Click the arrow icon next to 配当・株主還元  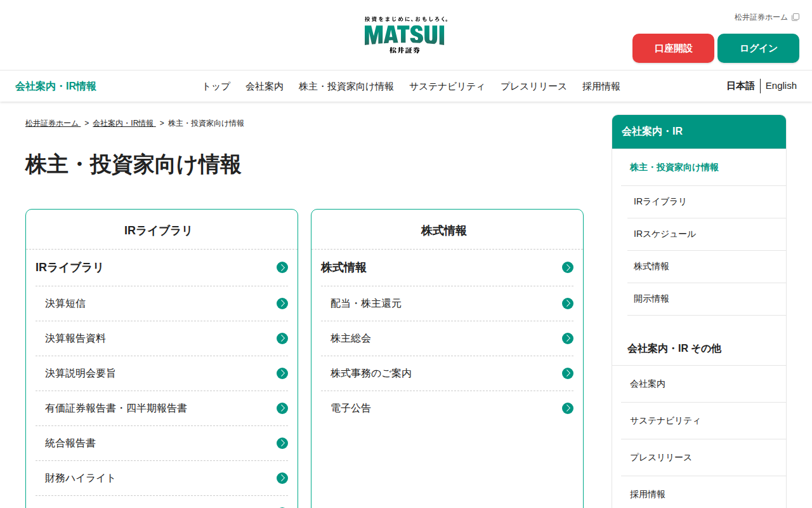tap(568, 304)
